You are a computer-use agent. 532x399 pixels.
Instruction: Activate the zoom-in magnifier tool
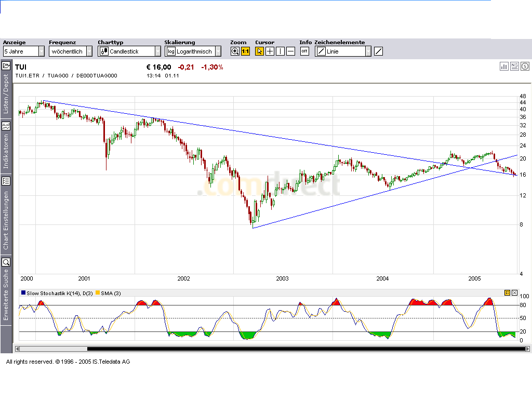tap(235, 51)
